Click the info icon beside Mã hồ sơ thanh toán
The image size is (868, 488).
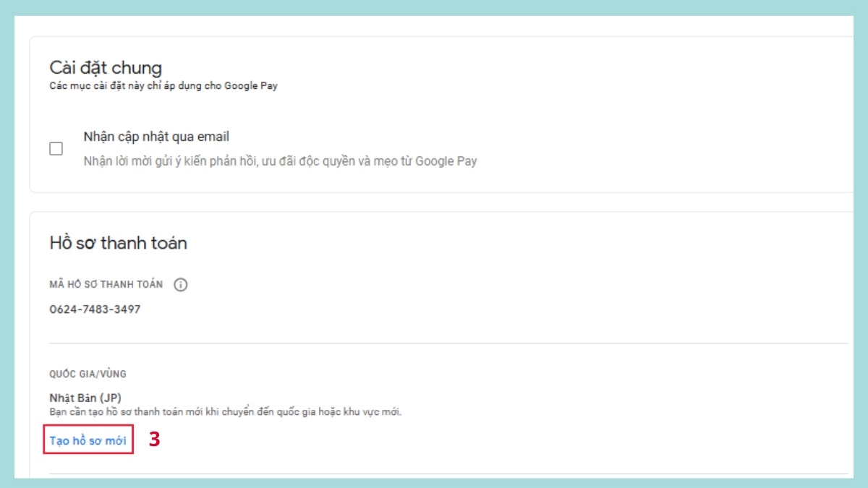pos(181,284)
